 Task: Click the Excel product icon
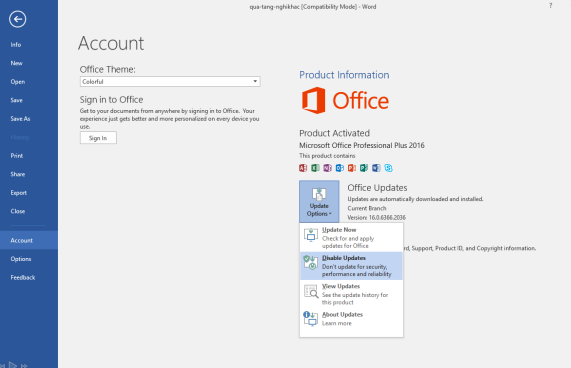[x=315, y=168]
